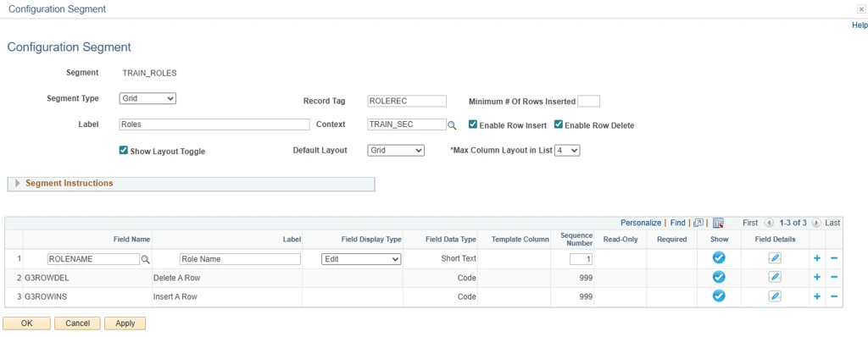The height and width of the screenshot is (337, 868).
Task: Open Max Column Layout in List dropdown
Action: click(x=567, y=151)
